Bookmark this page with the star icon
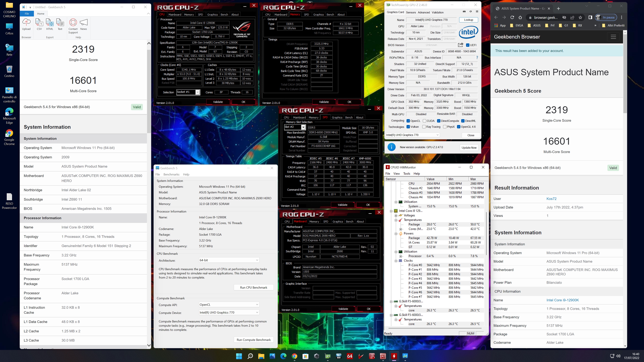 click(580, 17)
